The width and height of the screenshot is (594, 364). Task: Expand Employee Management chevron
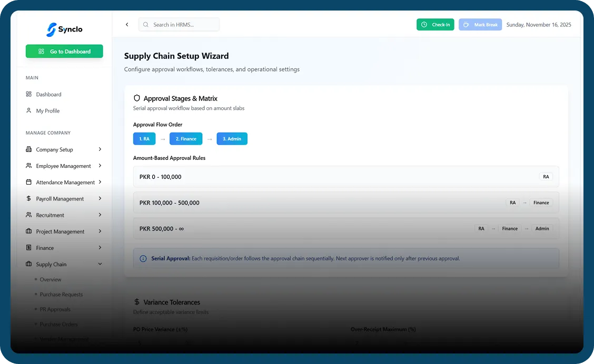[100, 166]
